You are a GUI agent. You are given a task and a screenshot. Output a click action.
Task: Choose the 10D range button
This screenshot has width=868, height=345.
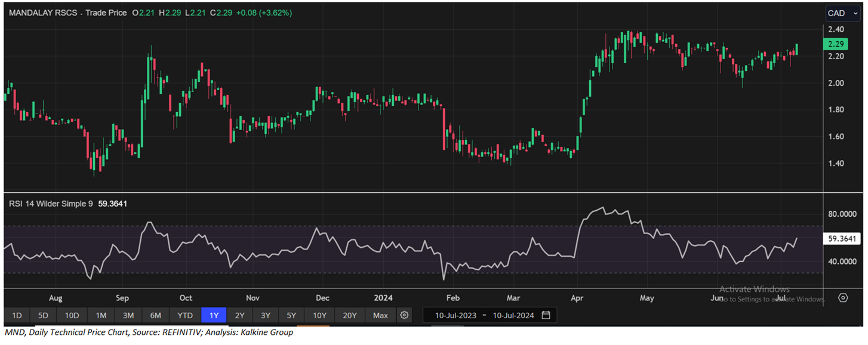[72, 315]
